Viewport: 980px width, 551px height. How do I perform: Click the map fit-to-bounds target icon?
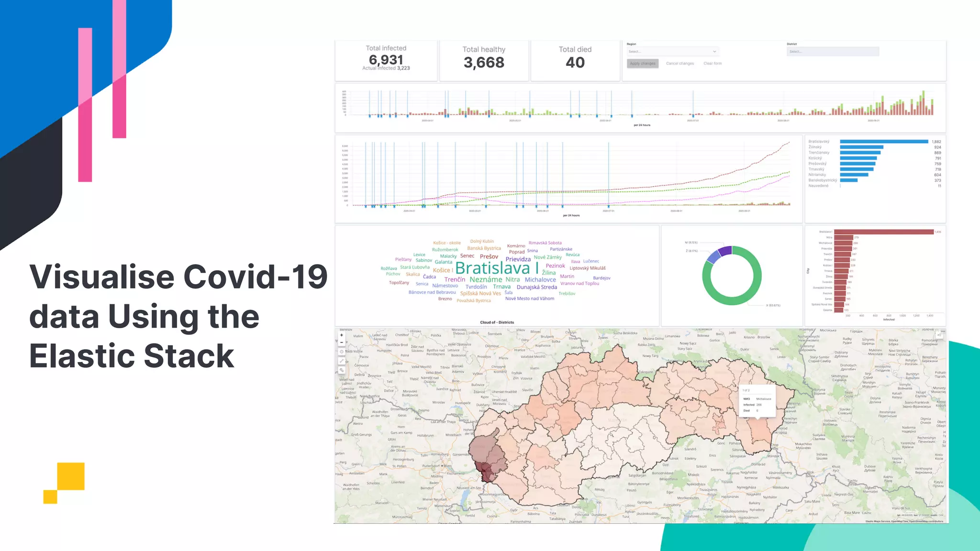point(342,352)
